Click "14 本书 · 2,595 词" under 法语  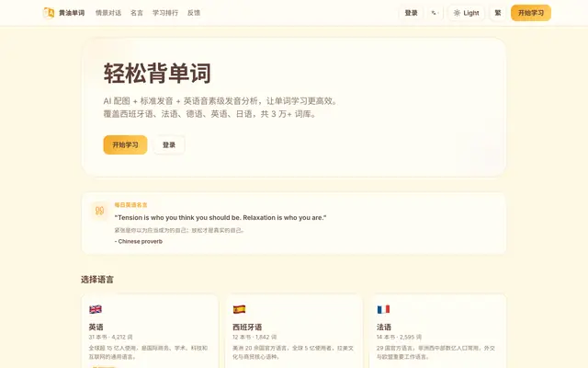[x=399, y=338]
